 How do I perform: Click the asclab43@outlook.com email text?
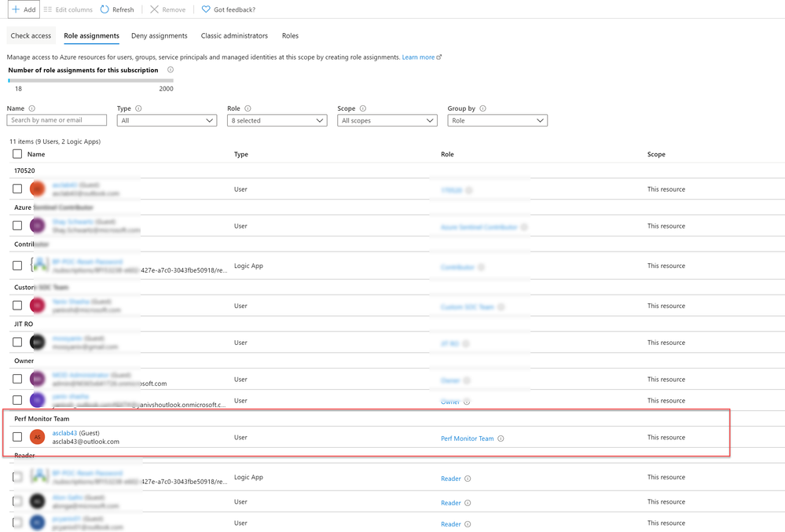[86, 442]
